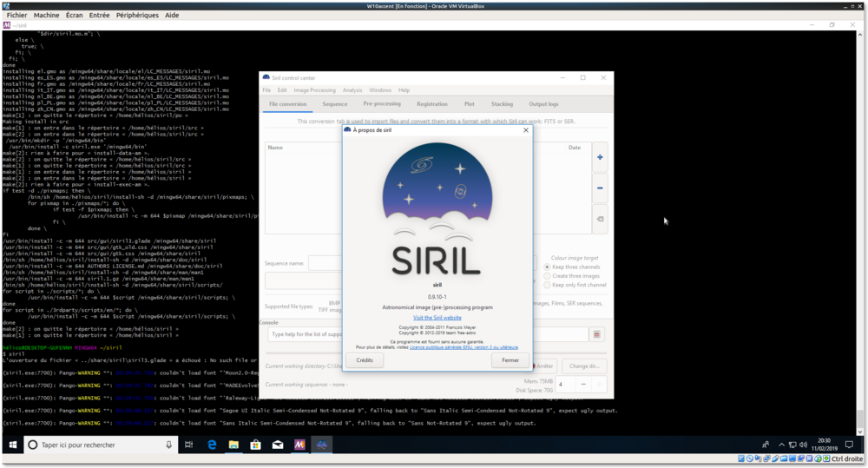Click the clear file list icon
Image resolution: width=868 pixels, height=468 pixels.
point(600,220)
